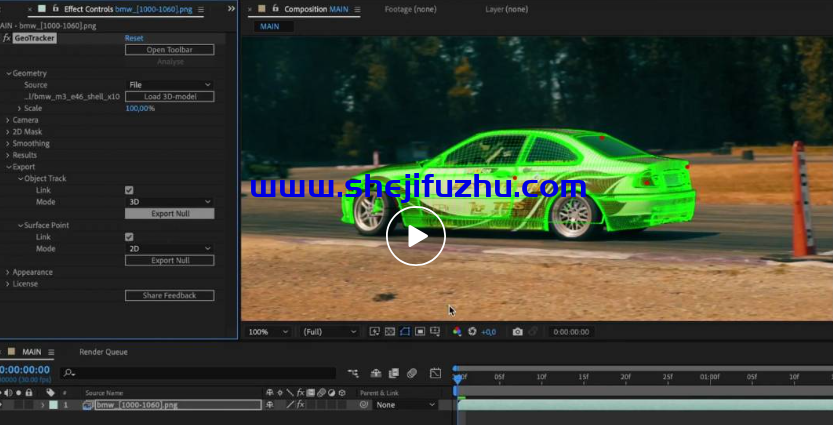Click the parent pick whip spiral icon

364,405
